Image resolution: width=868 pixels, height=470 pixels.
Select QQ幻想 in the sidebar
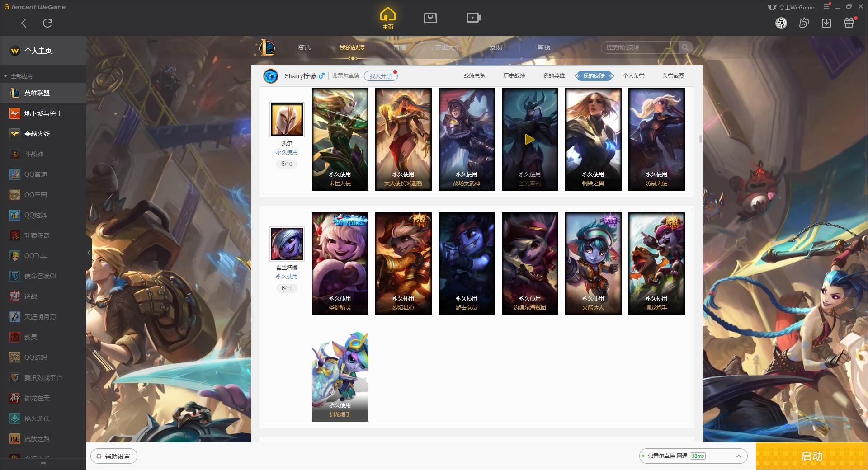click(43, 357)
